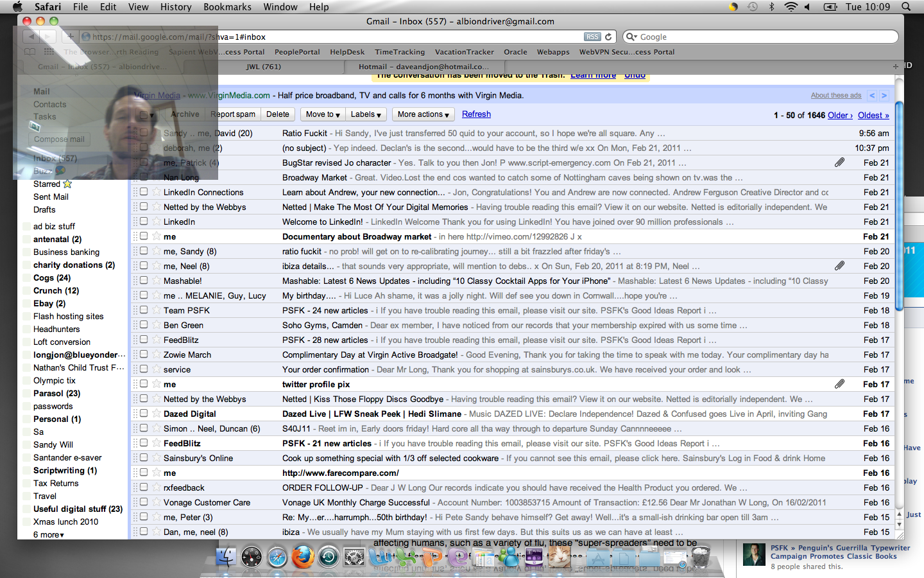The width and height of the screenshot is (924, 578).
Task: Show next ad with the right arrow
Action: (x=884, y=96)
